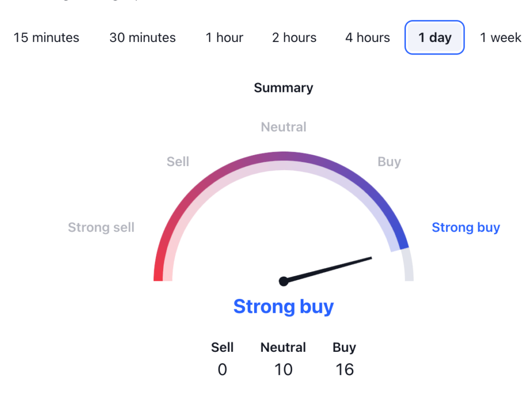Click the gray Strong sell gauge label
The height and width of the screenshot is (397, 532).
[101, 227]
